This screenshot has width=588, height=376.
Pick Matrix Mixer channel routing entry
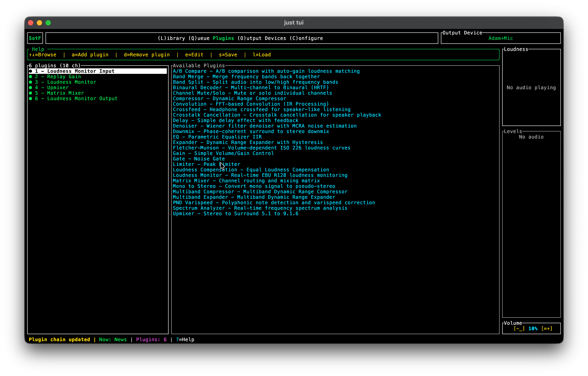point(246,181)
